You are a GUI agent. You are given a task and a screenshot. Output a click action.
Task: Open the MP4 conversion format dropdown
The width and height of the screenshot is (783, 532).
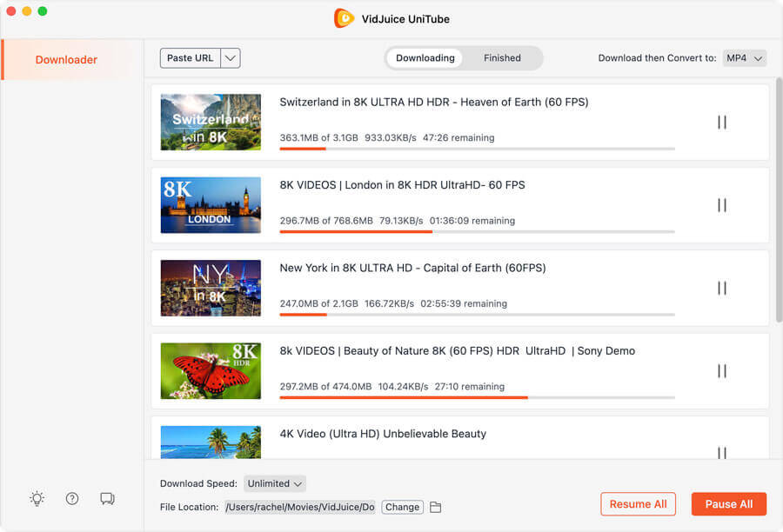point(745,58)
